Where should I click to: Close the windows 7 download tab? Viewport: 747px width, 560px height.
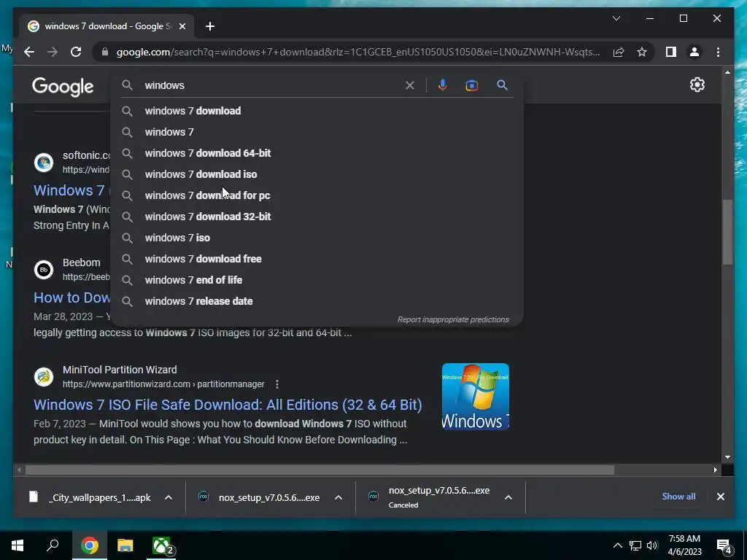pyautogui.click(x=182, y=26)
